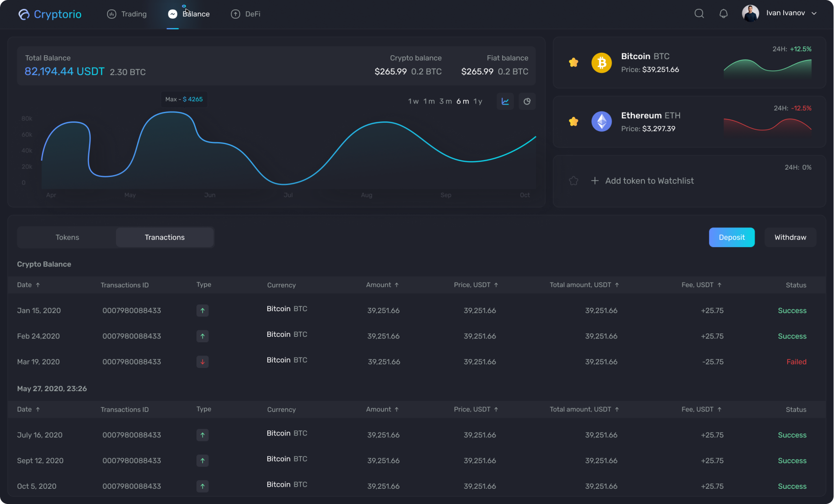Sort second table by Amount arrow
The image size is (834, 504).
coord(397,409)
